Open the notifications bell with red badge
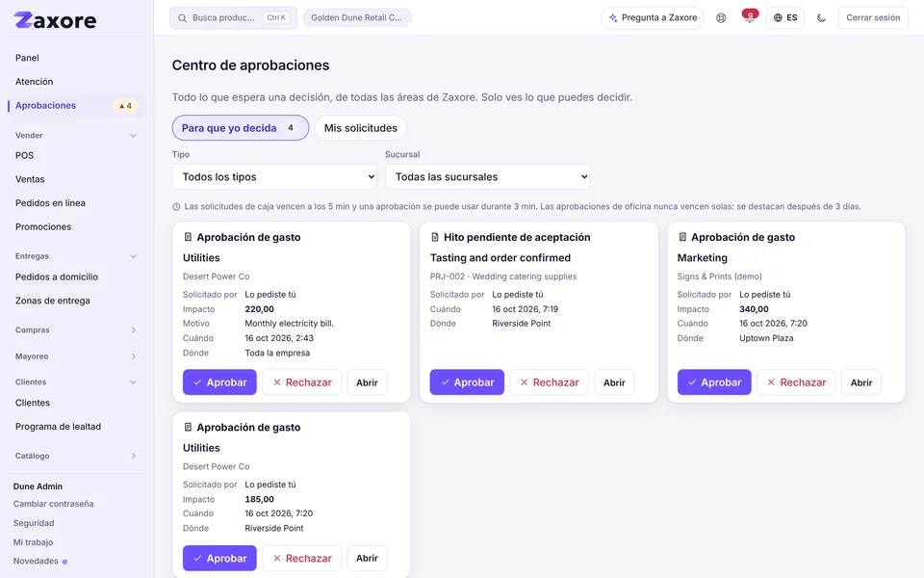The width and height of the screenshot is (924, 578). 750,17
